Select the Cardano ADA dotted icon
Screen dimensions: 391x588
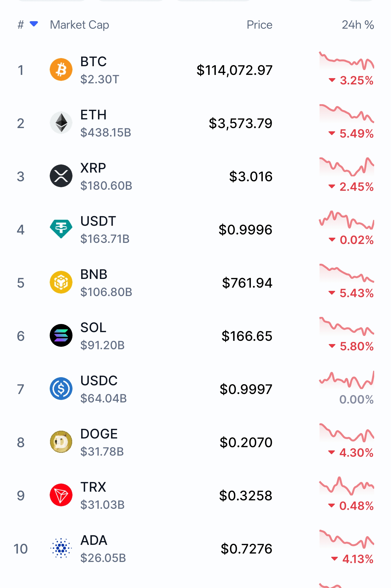click(x=61, y=548)
